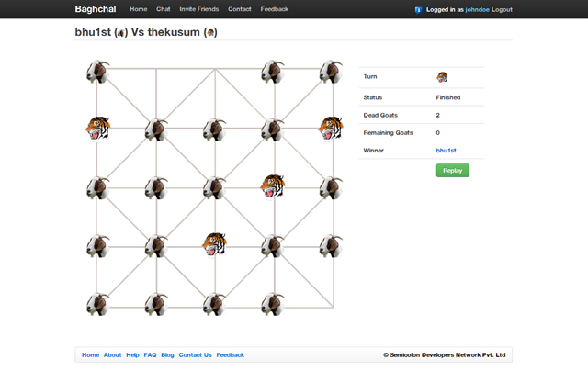The image size is (588, 371).
Task: Click the Facebook icon beside Logged in
Action: click(419, 10)
